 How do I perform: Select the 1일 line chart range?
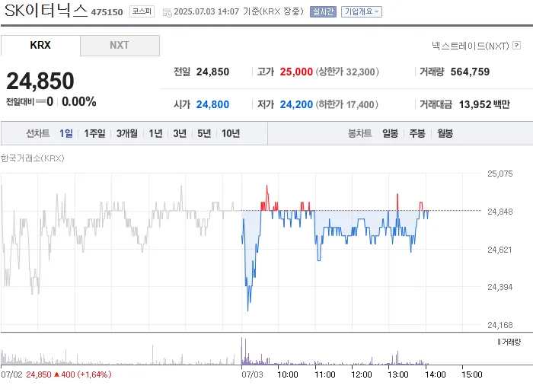click(x=66, y=133)
